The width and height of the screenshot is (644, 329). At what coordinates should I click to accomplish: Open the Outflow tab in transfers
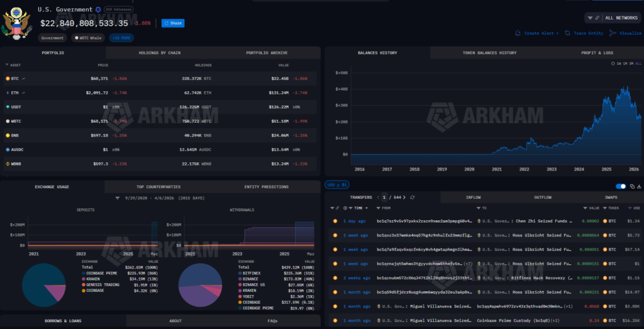tap(543, 198)
